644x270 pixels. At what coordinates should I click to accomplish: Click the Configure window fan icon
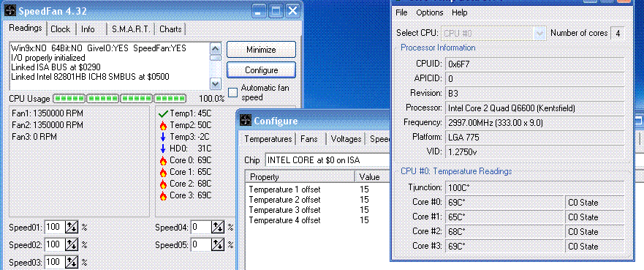point(245,121)
